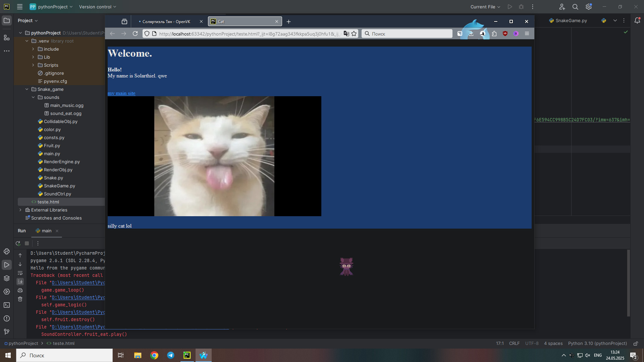The height and width of the screenshot is (362, 644).
Task: Switch to the Солартиэль Тян OpenVK browser tab
Action: 166,21
